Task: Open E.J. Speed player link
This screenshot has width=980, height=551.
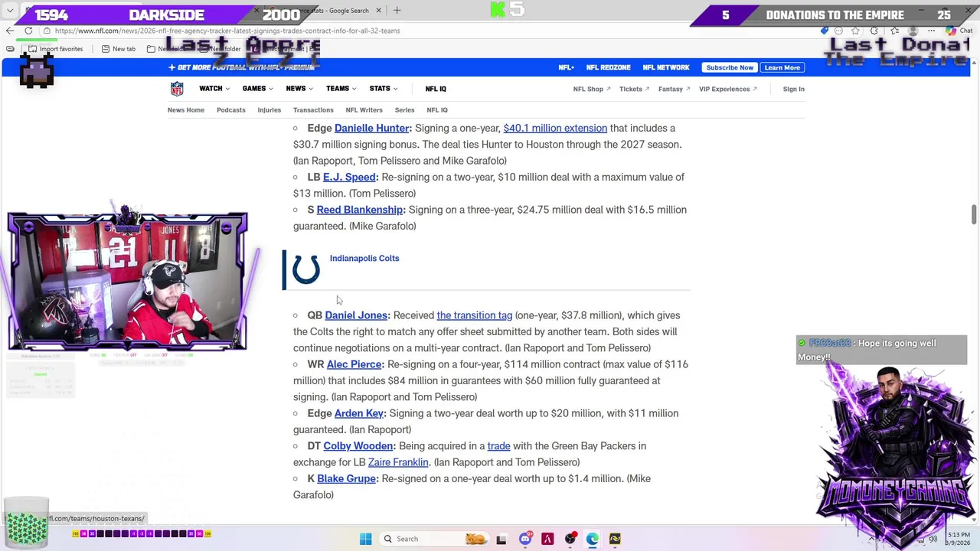Action: pyautogui.click(x=349, y=177)
